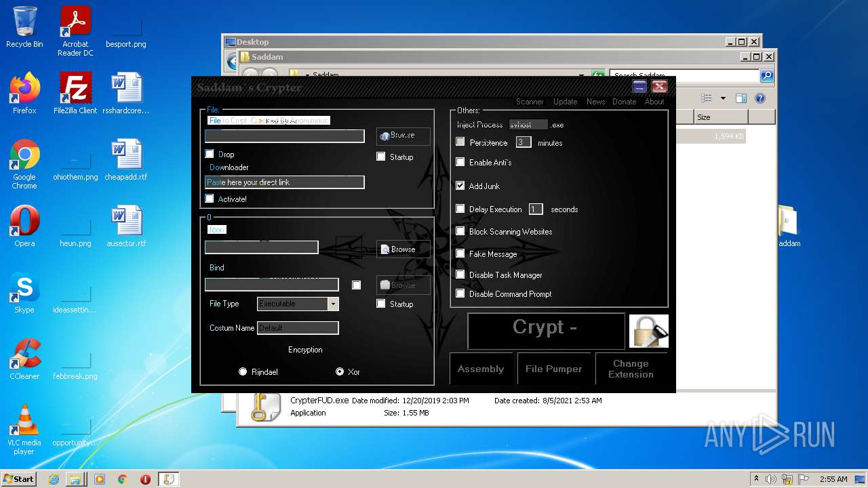
Task: Click the search magnifier in Saddam window
Action: pyautogui.click(x=767, y=75)
